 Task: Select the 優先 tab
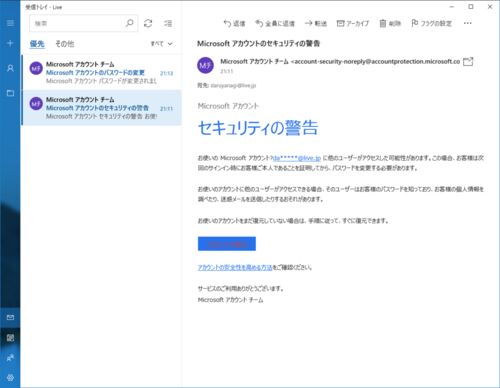pos(37,44)
